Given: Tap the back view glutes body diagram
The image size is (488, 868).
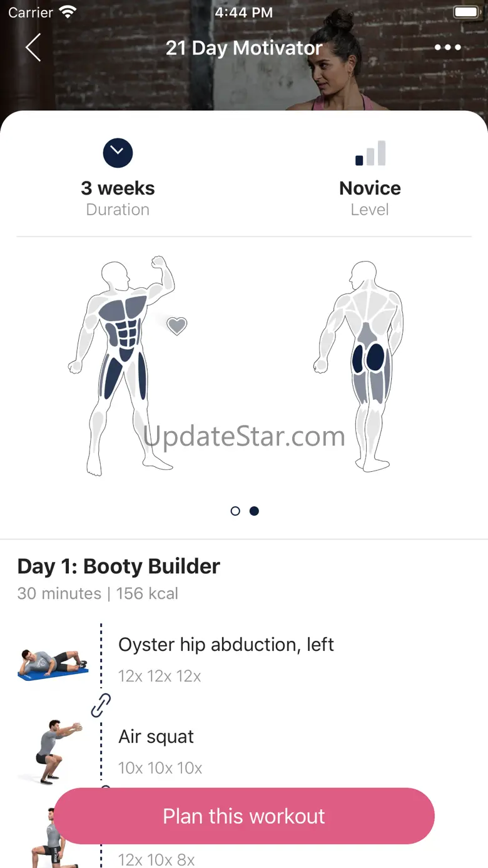Looking at the screenshot, I should [x=359, y=366].
